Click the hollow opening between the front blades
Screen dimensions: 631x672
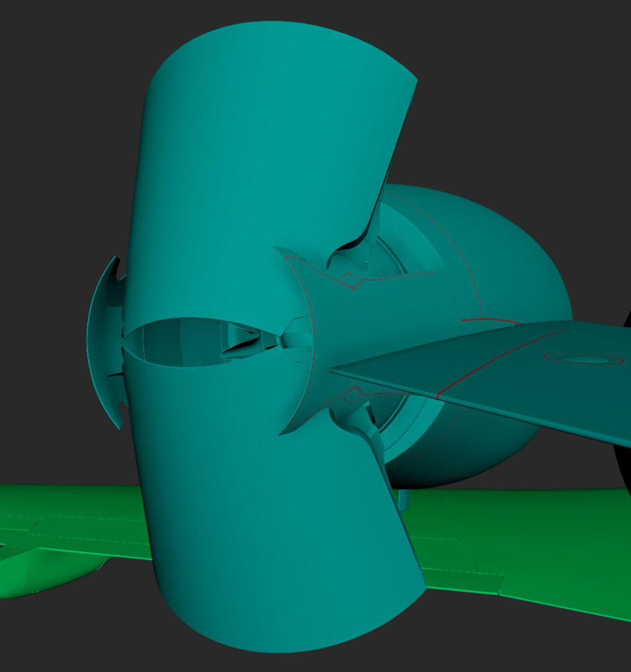[x=180, y=342]
